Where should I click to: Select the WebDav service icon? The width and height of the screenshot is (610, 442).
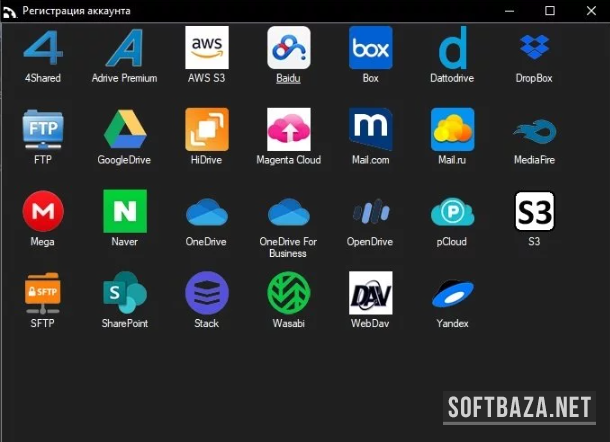pyautogui.click(x=370, y=293)
